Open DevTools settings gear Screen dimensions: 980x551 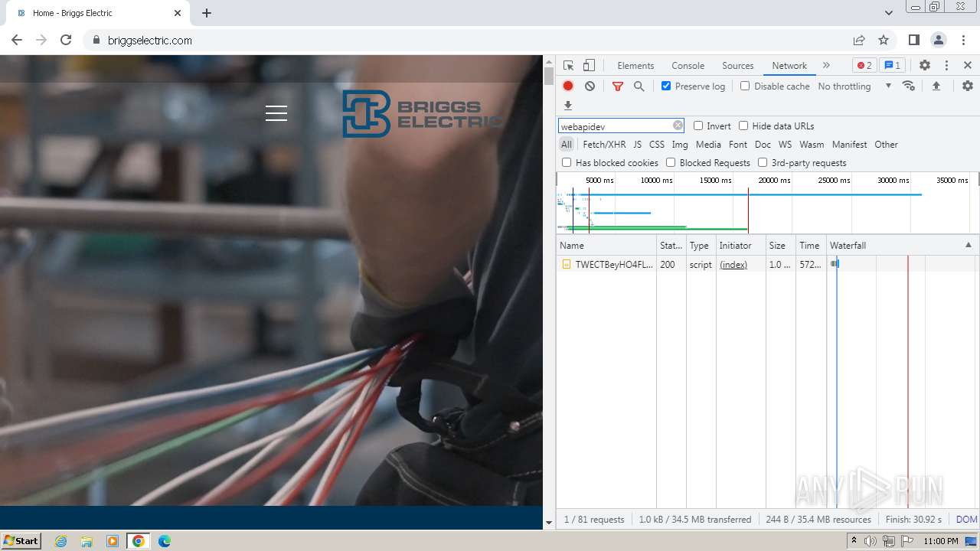tap(925, 66)
